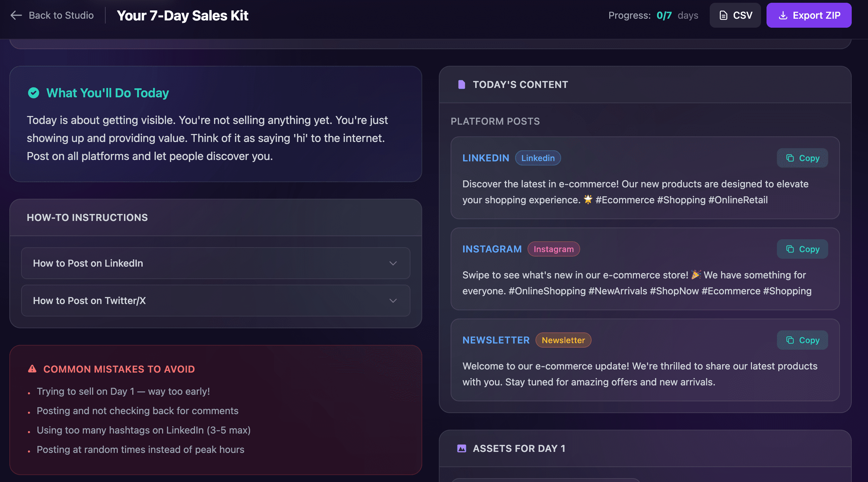Image resolution: width=868 pixels, height=482 pixels.
Task: Download the CSV file
Action: tap(735, 15)
